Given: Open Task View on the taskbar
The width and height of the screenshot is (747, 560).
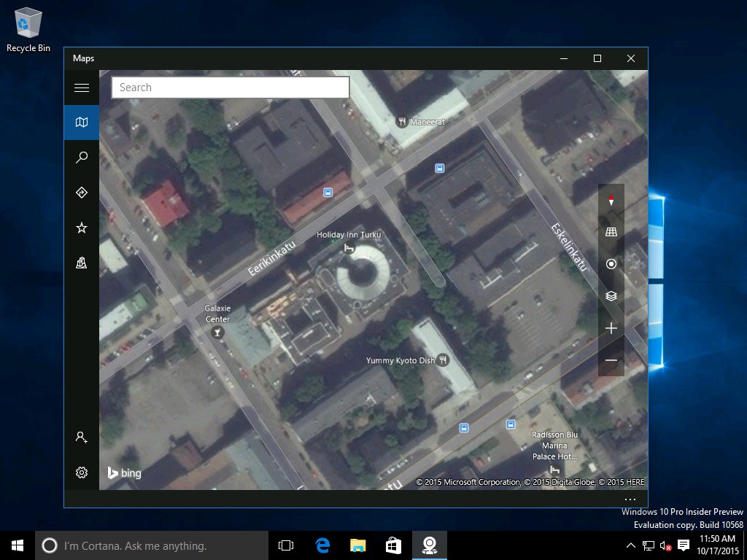Looking at the screenshot, I should click(x=286, y=545).
